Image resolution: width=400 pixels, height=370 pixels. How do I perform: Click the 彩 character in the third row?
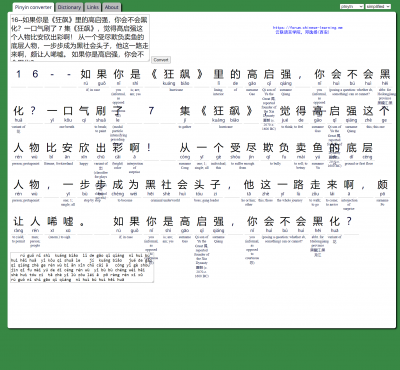[118, 147]
